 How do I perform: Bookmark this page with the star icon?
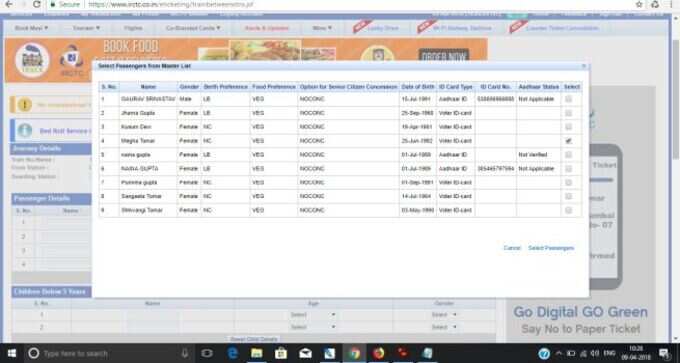(639, 4)
